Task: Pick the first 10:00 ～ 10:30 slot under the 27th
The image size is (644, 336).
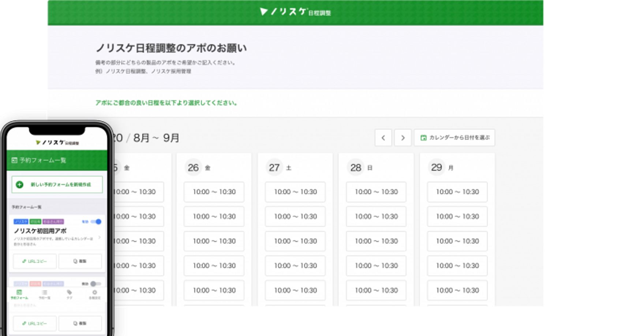Action: click(x=295, y=192)
